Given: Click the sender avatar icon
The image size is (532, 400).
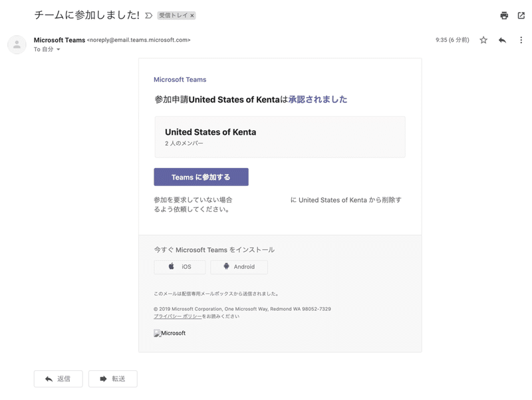Looking at the screenshot, I should (x=17, y=45).
